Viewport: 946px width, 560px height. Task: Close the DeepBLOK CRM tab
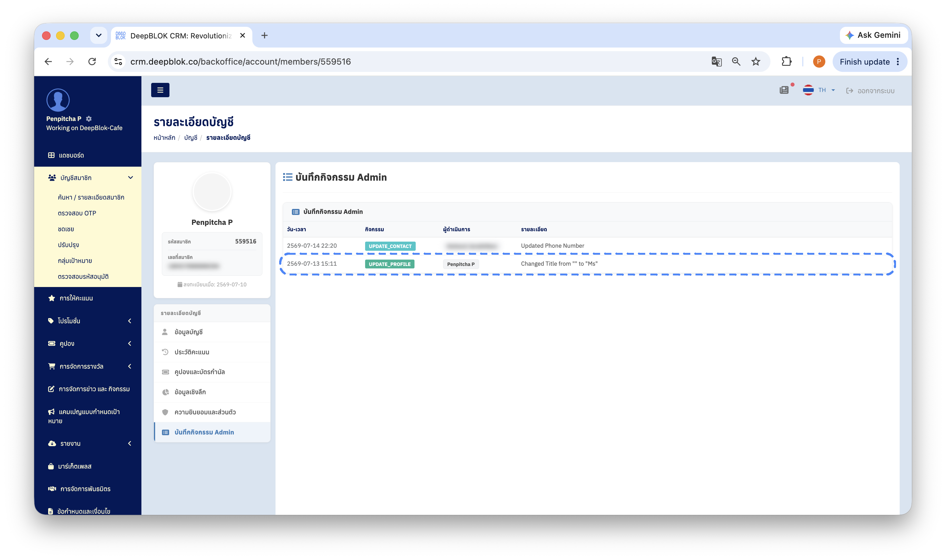pyautogui.click(x=243, y=35)
